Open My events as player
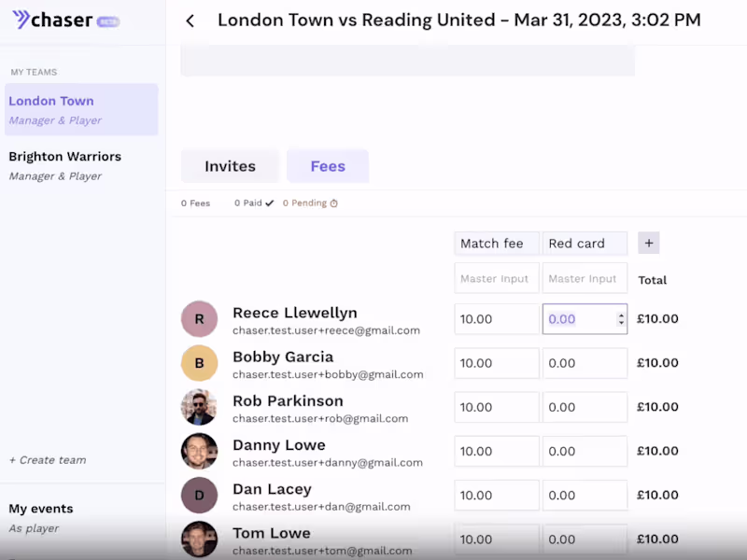The width and height of the screenshot is (747, 560). (41, 518)
